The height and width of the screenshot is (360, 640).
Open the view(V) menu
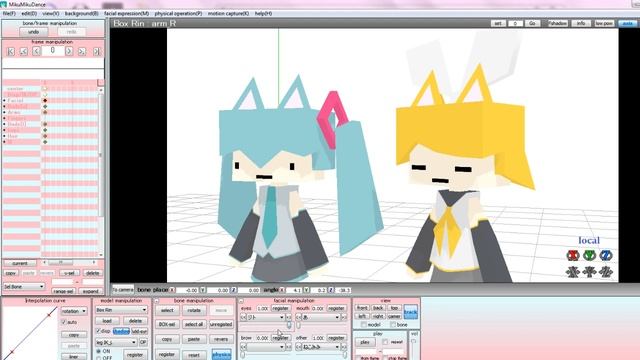coord(51,13)
